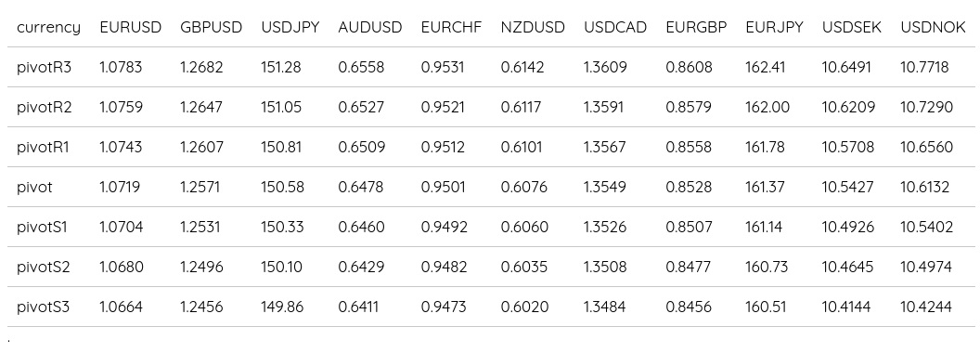Click USDNOK pivotS3 value 10.4244
The height and width of the screenshot is (353, 980).
tap(925, 307)
